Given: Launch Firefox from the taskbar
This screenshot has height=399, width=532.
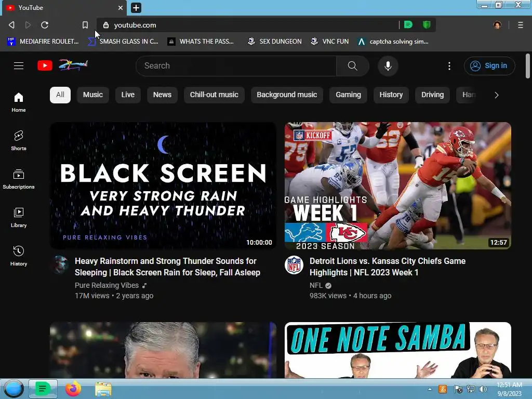Looking at the screenshot, I should 73,389.
